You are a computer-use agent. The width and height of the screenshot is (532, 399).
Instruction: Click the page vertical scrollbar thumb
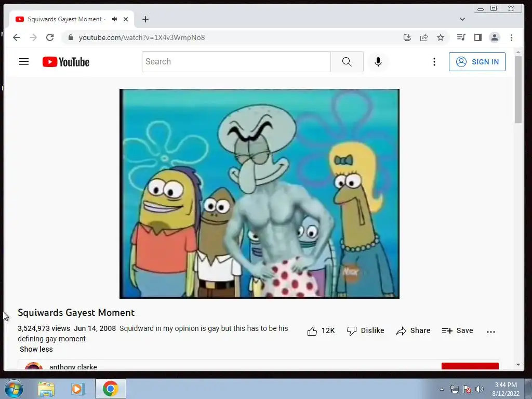[x=518, y=89]
